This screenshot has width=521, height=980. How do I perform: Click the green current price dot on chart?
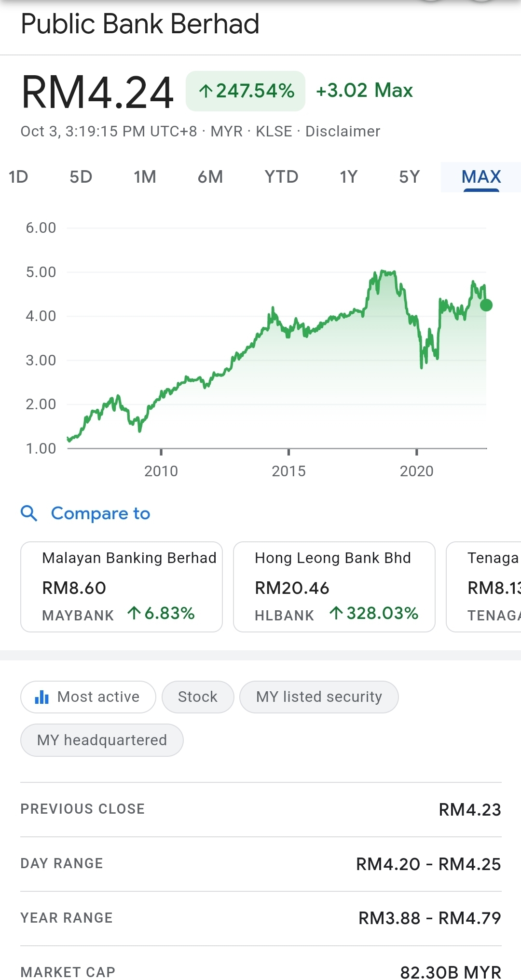pyautogui.click(x=486, y=305)
